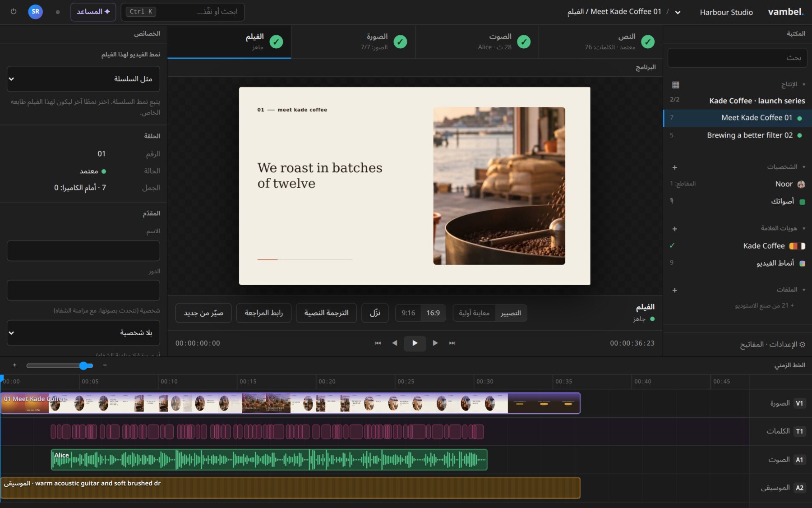The height and width of the screenshot is (508, 812).
Task: Switch aspect ratio to 9:16
Action: coord(408,313)
